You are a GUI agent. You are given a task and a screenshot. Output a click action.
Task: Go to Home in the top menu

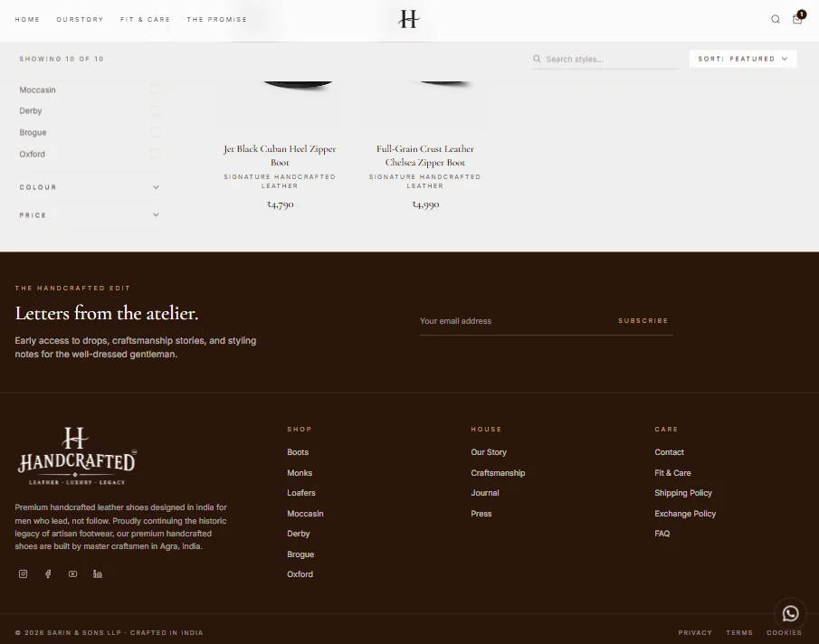click(27, 19)
